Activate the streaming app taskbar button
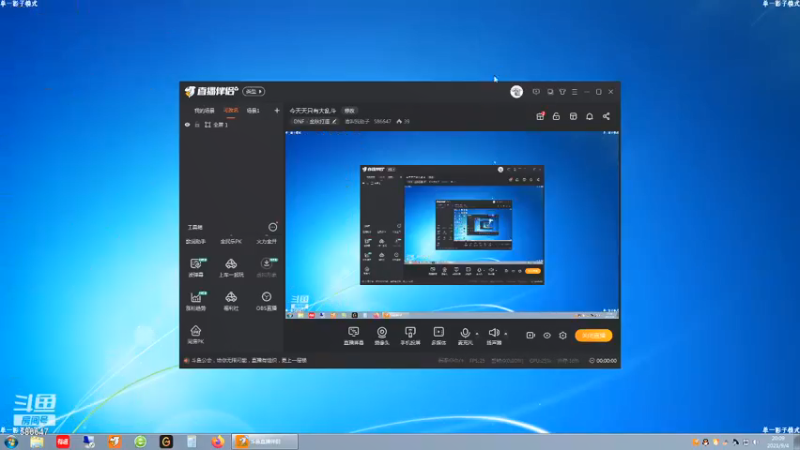 click(x=265, y=442)
